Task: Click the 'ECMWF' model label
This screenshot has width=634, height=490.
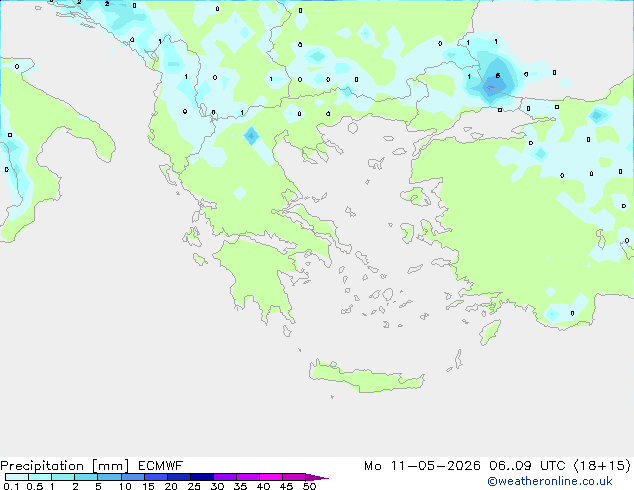Action: pos(161,466)
